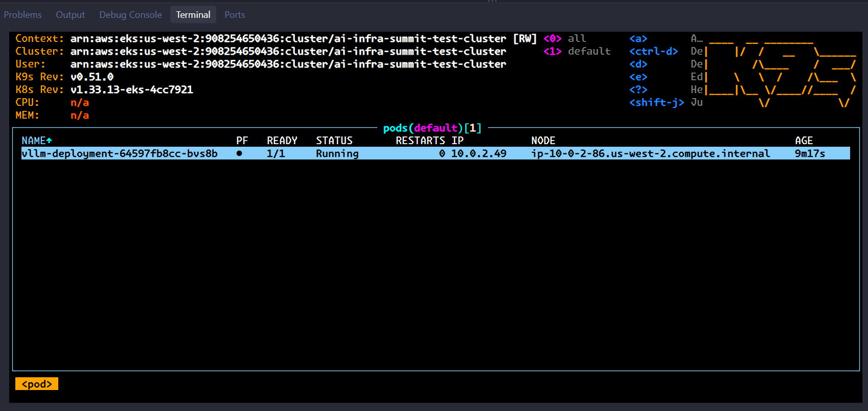Screen dimensions: 868x411
Task: Click the STATUS column header
Action: 334,141
